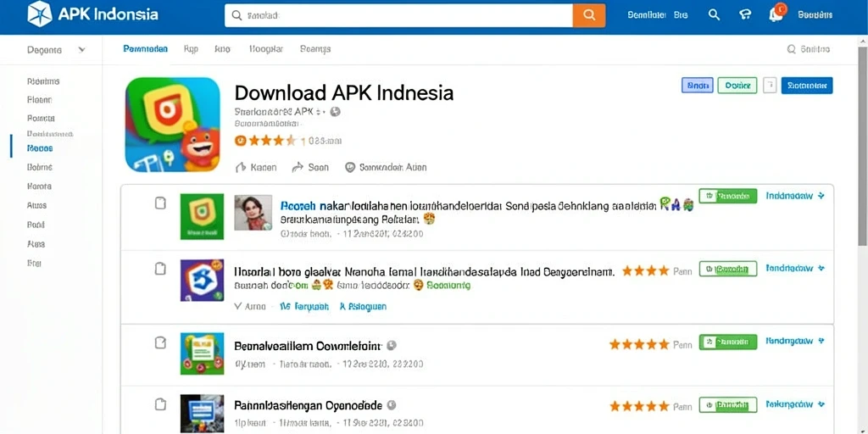
Task: Open the Feryuaeh link in Hntorlal row
Action: [304, 306]
